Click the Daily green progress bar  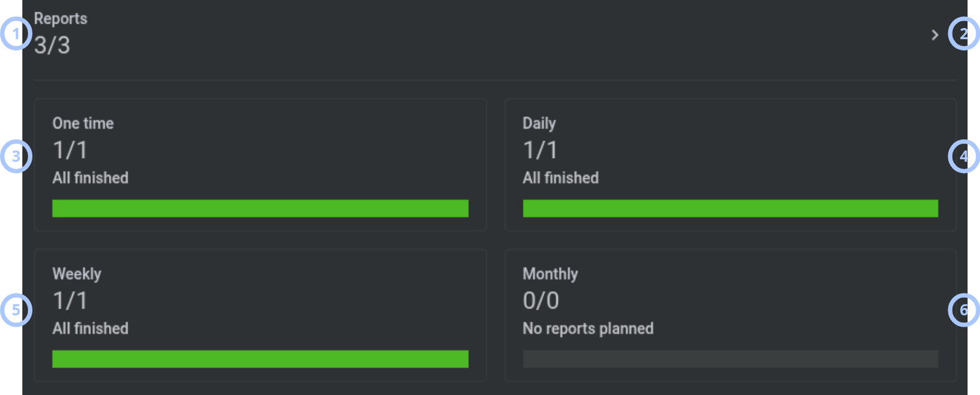pos(730,208)
